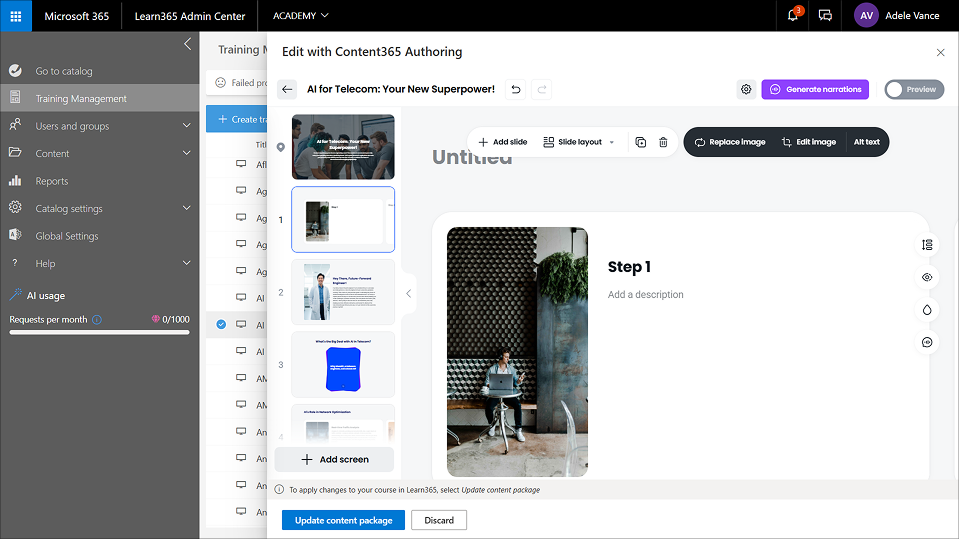Screen dimensions: 959x539
Task: Click Update content package button
Action: point(343,520)
